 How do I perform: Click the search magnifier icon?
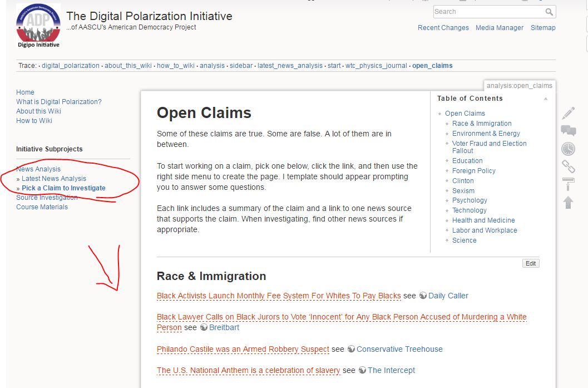click(x=549, y=12)
